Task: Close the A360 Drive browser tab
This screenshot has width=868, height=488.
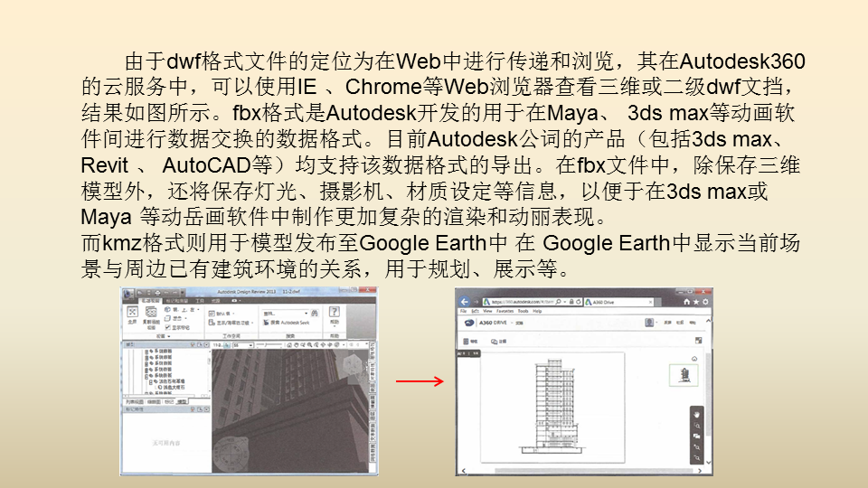Action: point(650,302)
